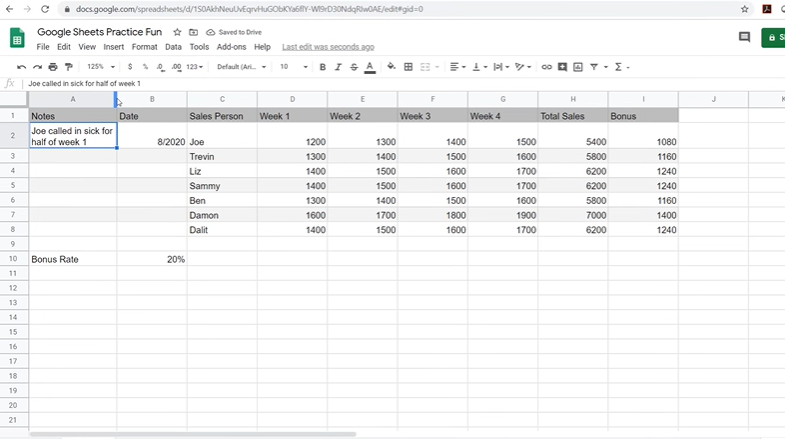Select the 20% cell

tap(152, 259)
